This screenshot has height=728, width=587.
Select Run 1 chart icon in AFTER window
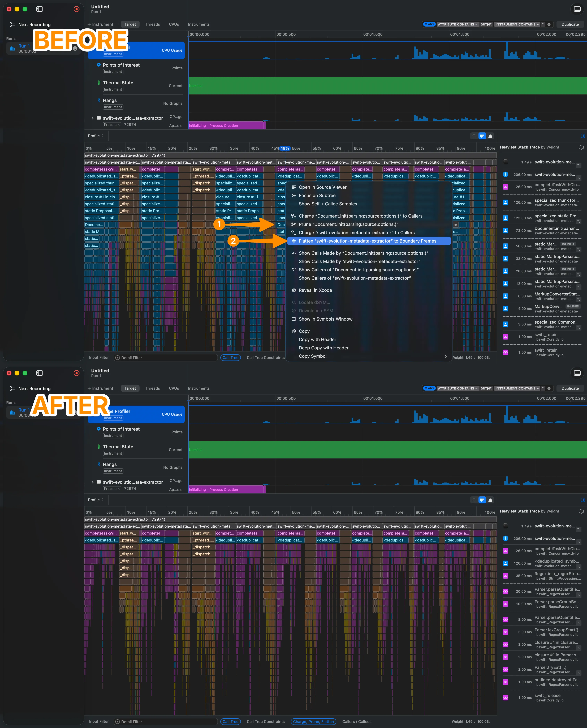point(12,412)
